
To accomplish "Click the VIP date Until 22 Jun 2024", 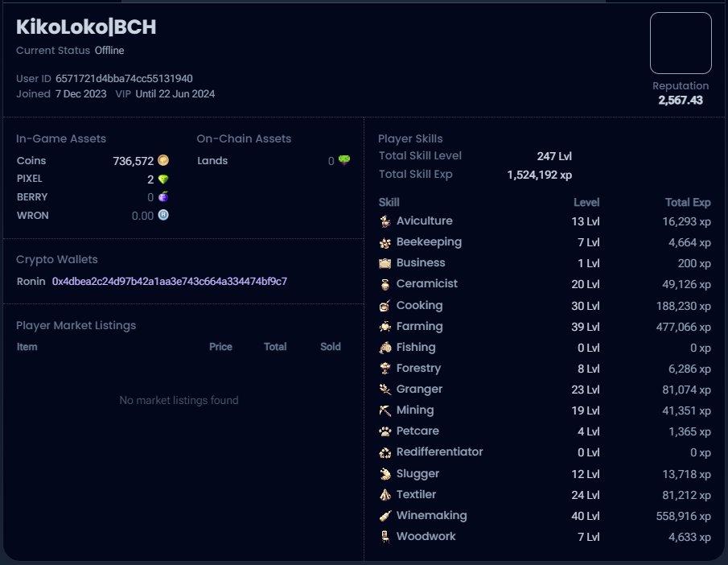I will pos(175,94).
